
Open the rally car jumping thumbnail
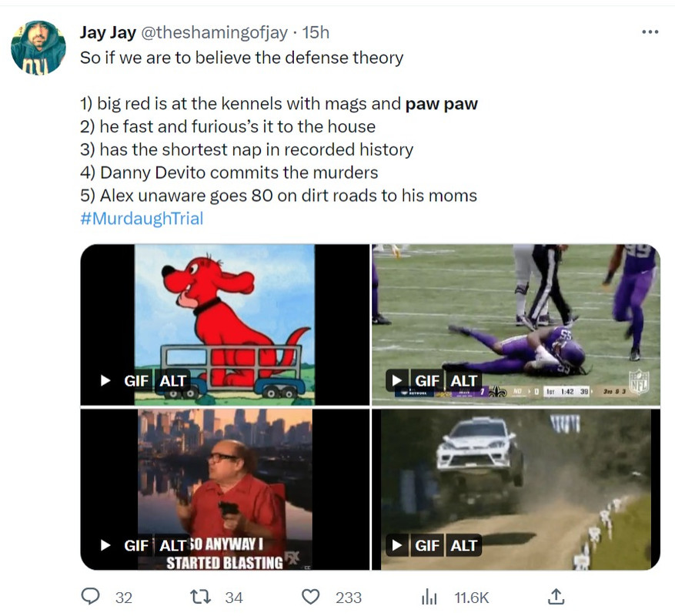pyautogui.click(x=516, y=490)
